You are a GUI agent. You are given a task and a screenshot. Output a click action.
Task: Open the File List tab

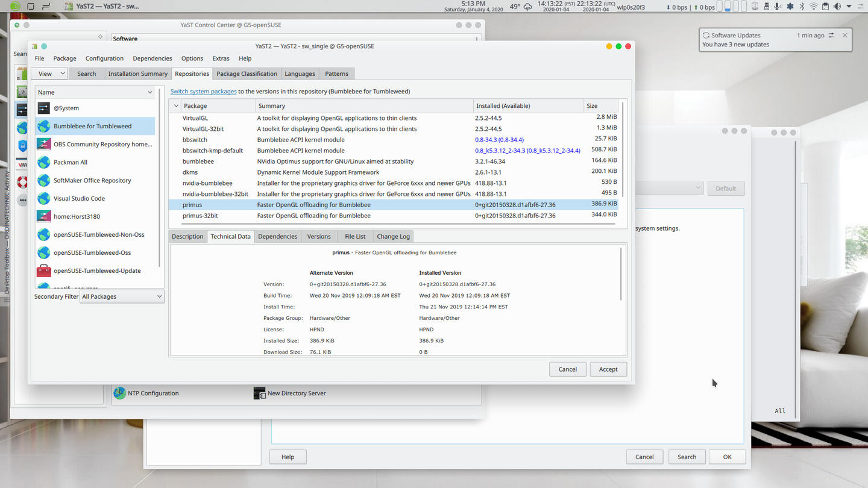[355, 236]
